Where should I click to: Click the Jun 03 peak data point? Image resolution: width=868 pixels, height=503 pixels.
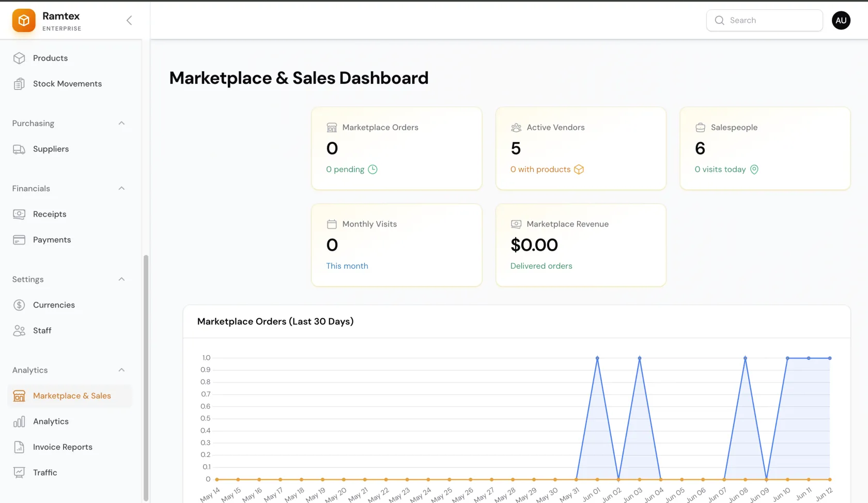640,358
